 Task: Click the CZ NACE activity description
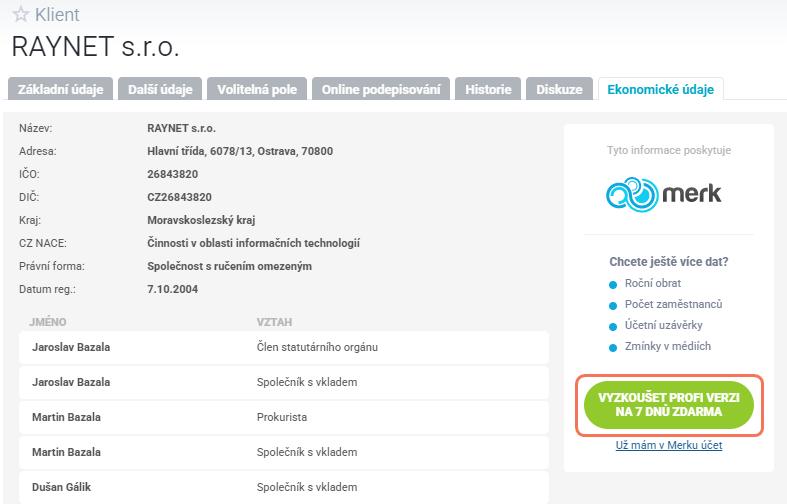pyautogui.click(x=253, y=243)
